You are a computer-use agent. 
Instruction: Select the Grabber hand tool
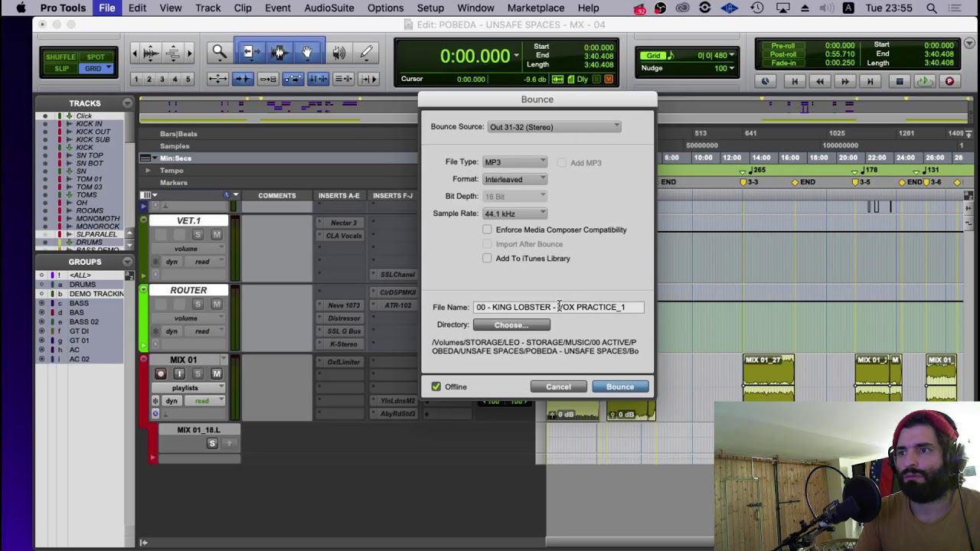click(307, 53)
